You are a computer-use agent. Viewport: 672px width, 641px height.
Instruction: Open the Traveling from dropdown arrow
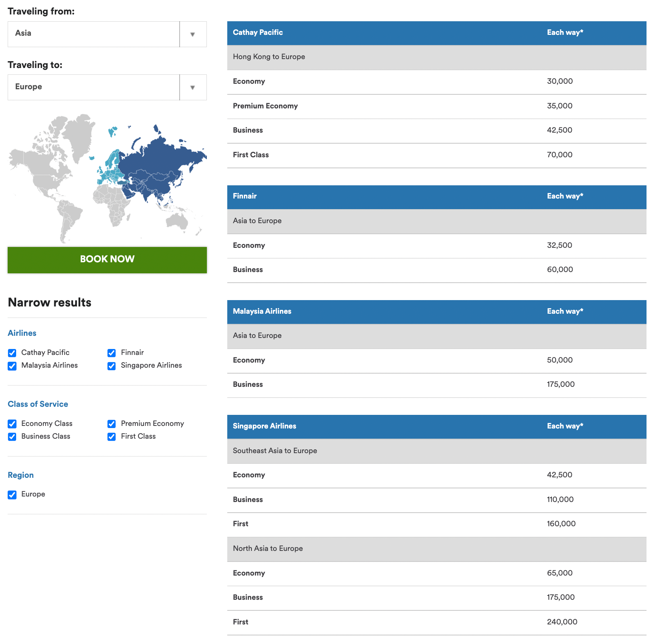pos(192,34)
